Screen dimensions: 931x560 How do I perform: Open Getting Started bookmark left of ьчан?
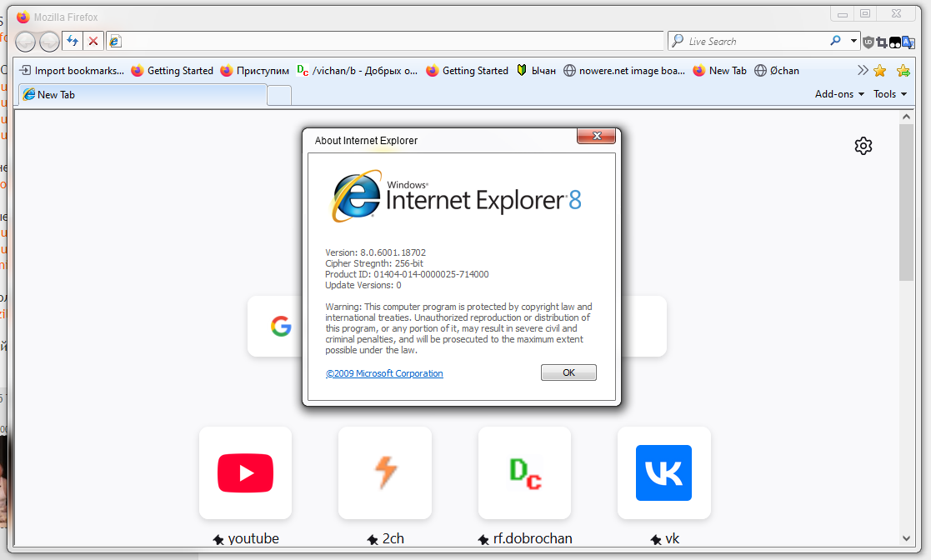click(x=468, y=71)
